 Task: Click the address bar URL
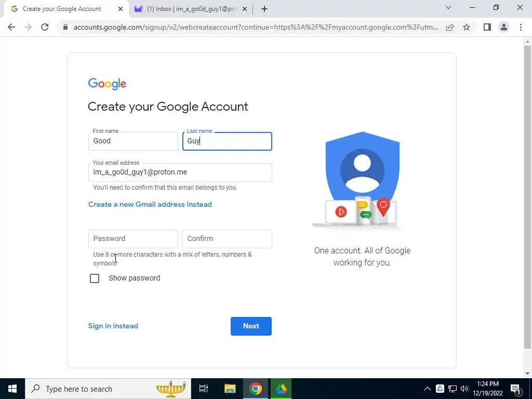tap(256, 27)
